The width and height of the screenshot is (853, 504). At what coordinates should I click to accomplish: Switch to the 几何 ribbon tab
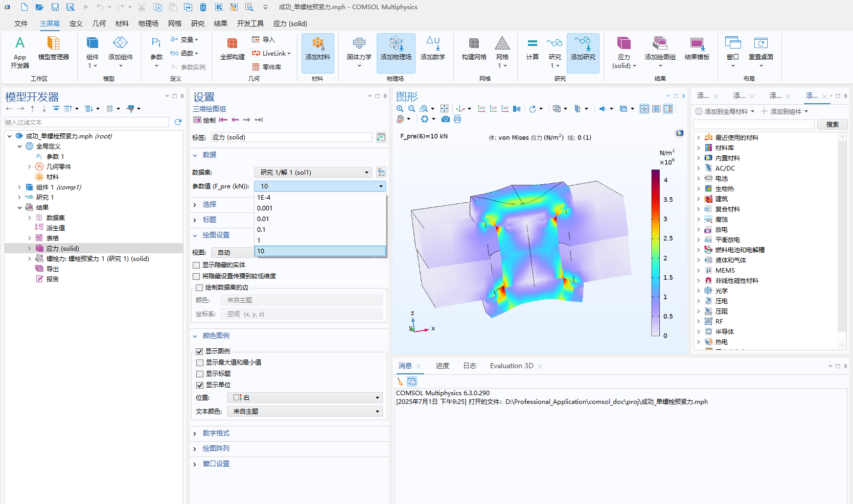99,23
